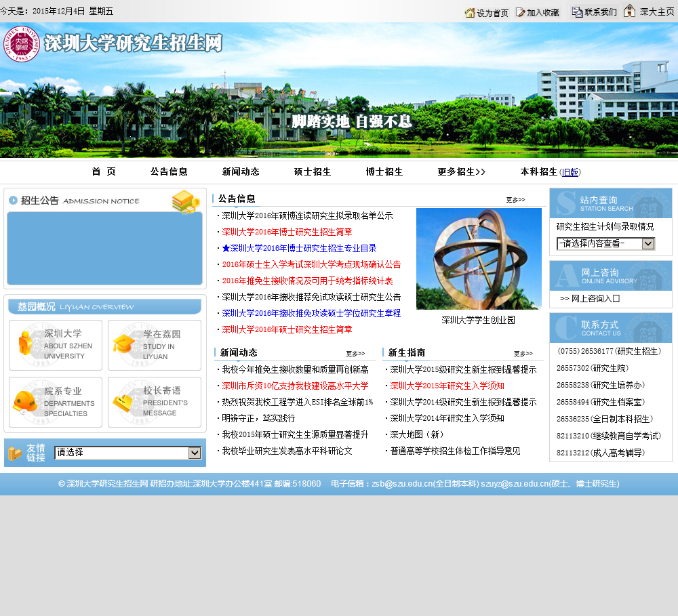This screenshot has height=616, width=678.
Task: Open 2016年推免生接收情况统计表 link
Action: pyautogui.click(x=307, y=281)
